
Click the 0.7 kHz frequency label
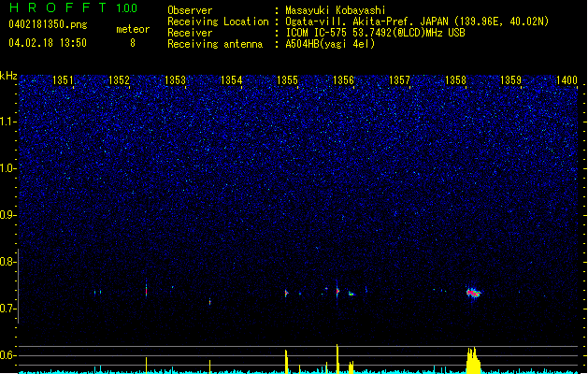tap(8, 309)
